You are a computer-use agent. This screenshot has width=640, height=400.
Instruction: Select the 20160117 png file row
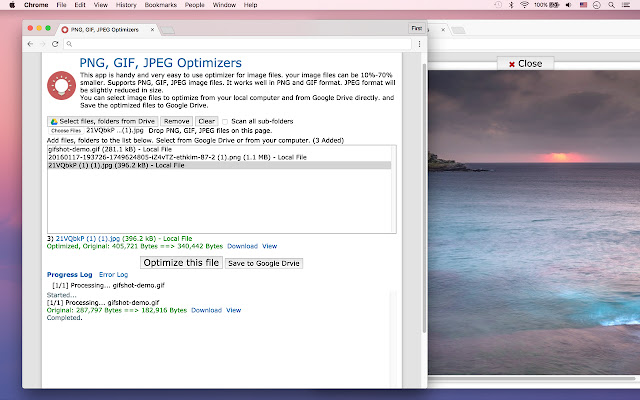point(220,157)
